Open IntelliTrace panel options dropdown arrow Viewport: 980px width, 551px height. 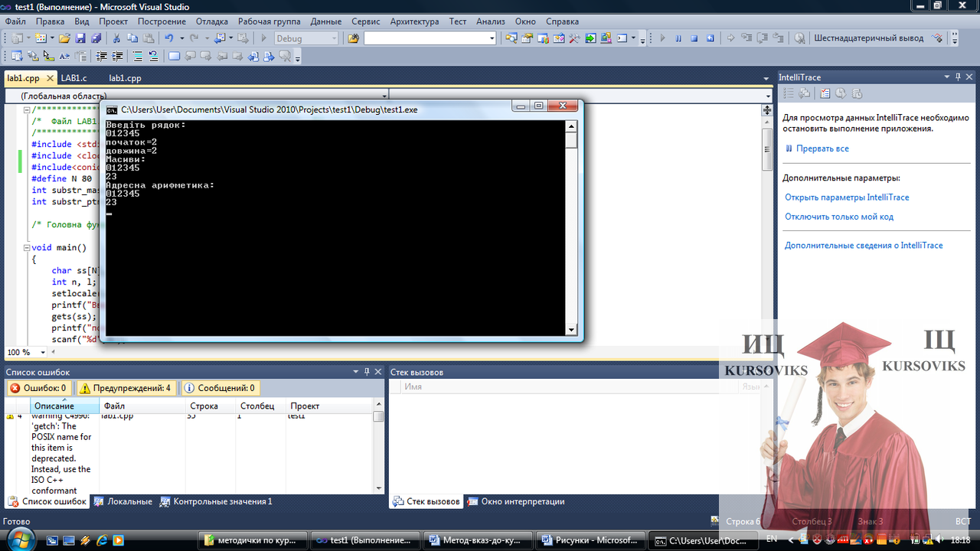pyautogui.click(x=946, y=77)
